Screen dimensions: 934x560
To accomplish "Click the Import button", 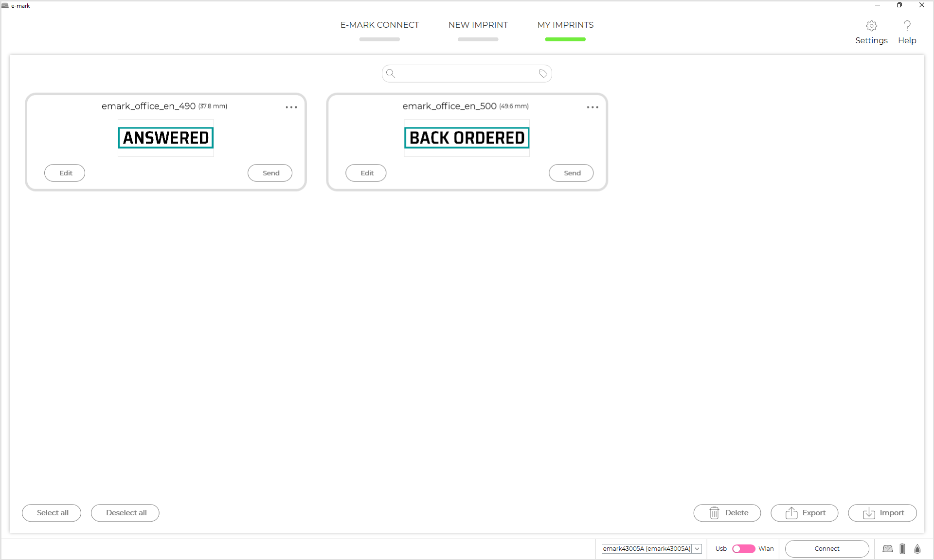I will point(882,513).
